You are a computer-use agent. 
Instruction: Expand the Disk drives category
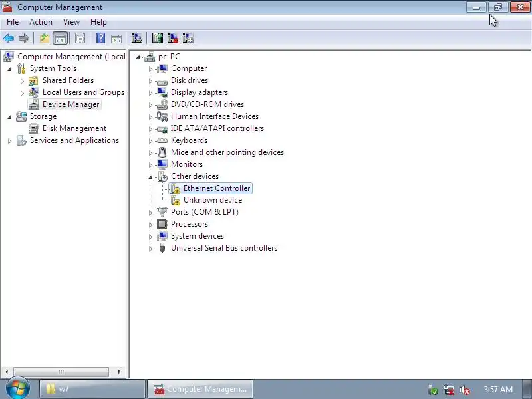pos(150,81)
